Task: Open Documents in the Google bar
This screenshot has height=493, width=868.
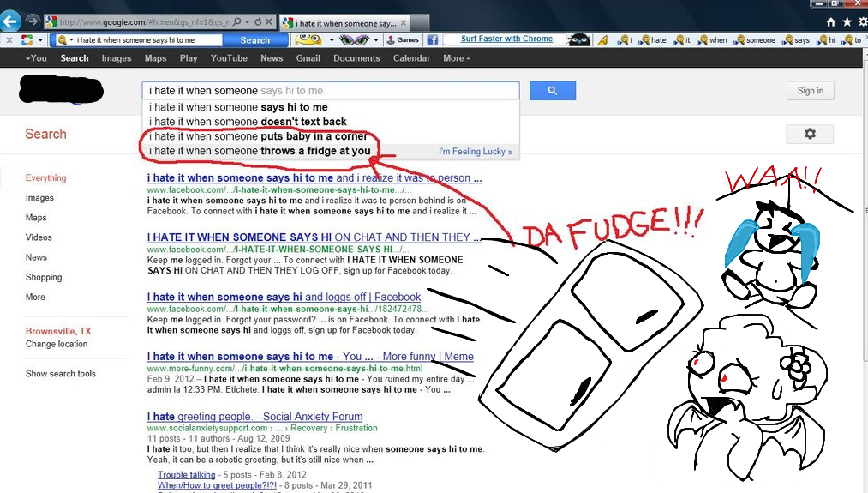Action: coord(356,58)
